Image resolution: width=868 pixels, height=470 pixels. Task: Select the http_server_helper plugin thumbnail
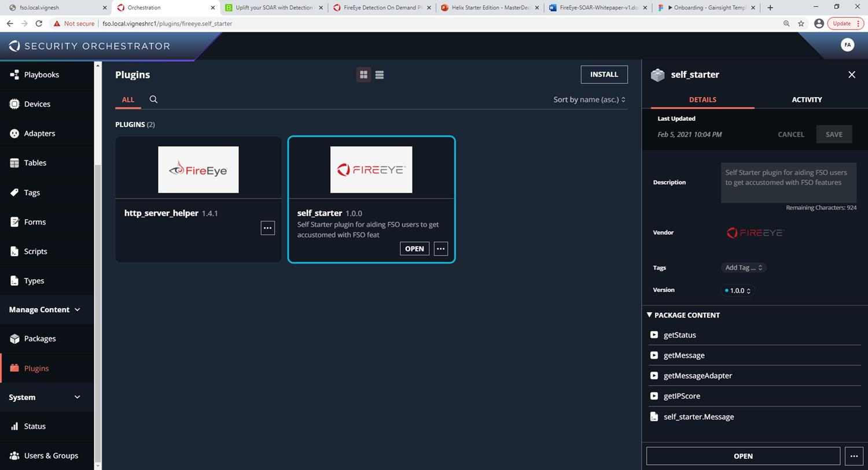pyautogui.click(x=198, y=169)
